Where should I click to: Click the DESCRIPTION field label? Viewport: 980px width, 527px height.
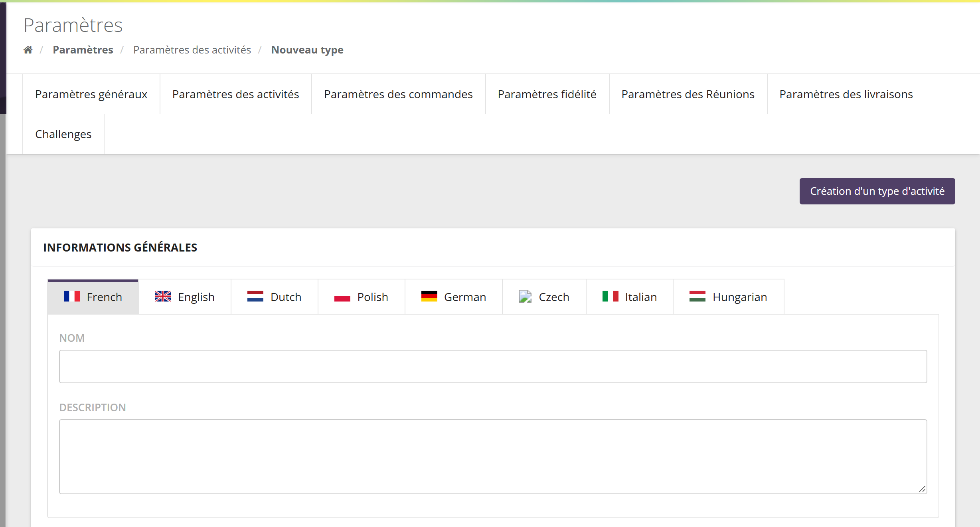tap(93, 408)
